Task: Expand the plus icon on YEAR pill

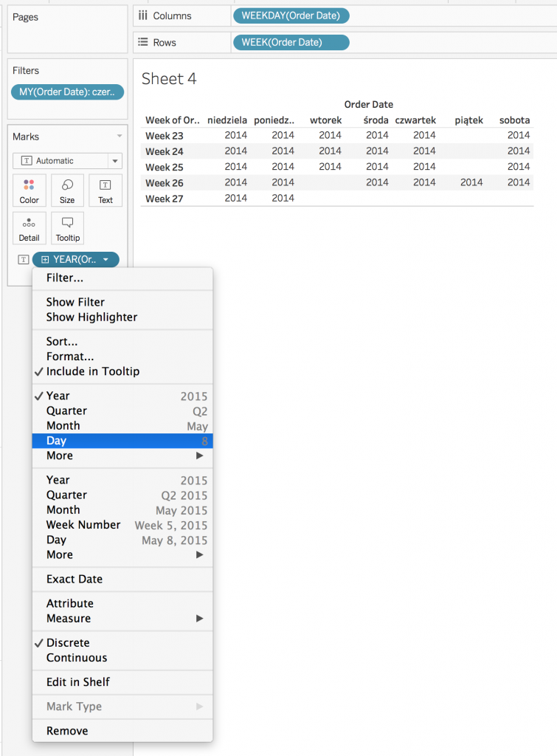Action: click(x=45, y=259)
